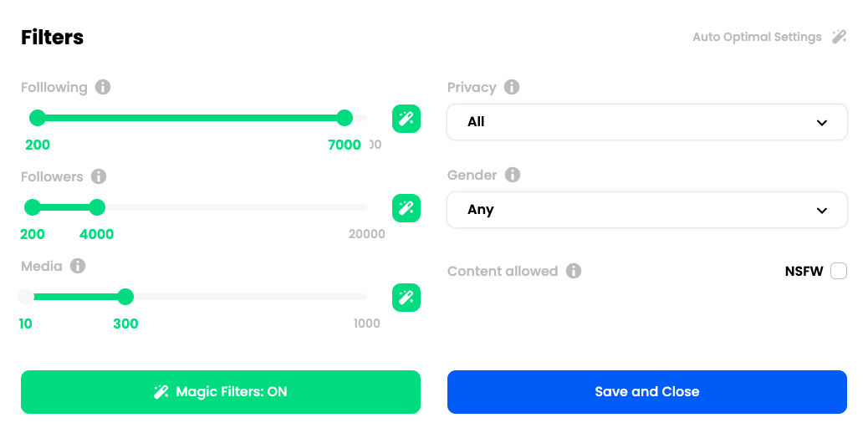Viewport: 868px width, 433px height.
Task: Click the Media slider handle at 300
Action: (x=125, y=297)
